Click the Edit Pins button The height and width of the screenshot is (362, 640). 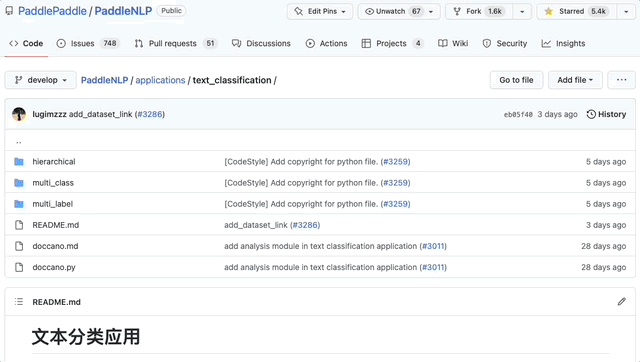click(x=320, y=11)
